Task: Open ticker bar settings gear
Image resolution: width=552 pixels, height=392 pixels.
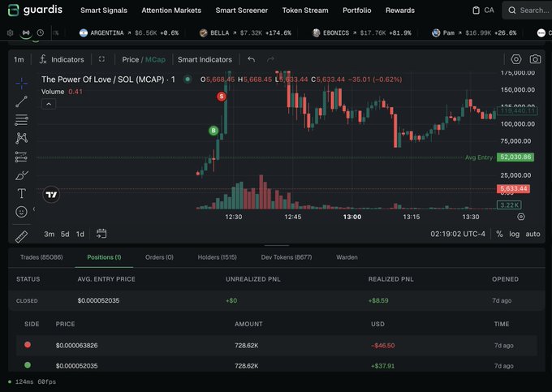Action: click(x=11, y=32)
